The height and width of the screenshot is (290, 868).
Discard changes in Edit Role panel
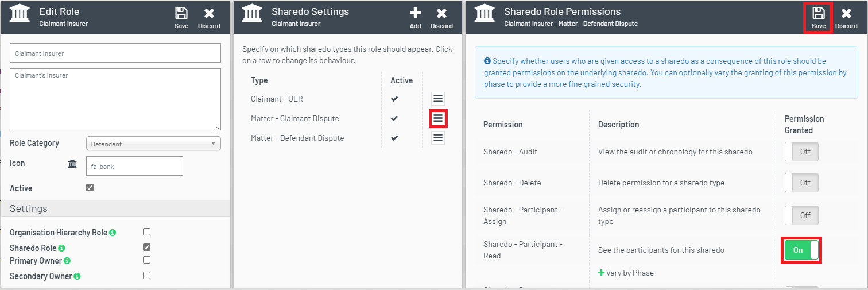coord(209,18)
